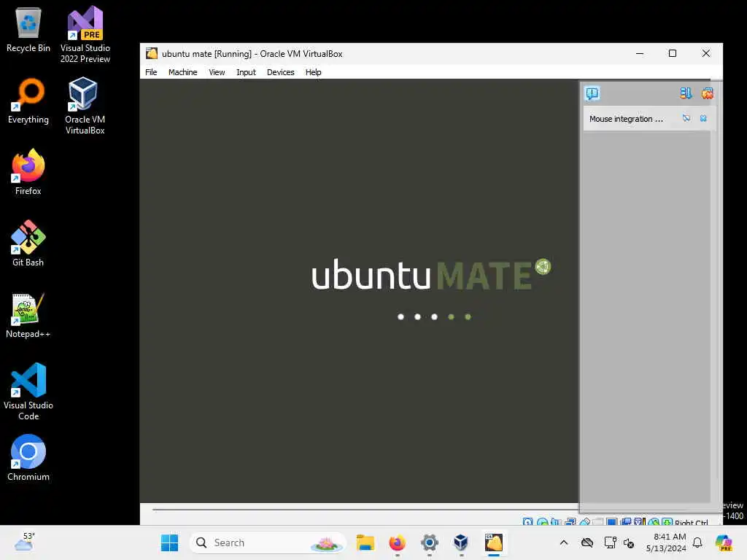Show hidden system tray icons chevron
Screen dimensions: 747x560
click(564, 542)
